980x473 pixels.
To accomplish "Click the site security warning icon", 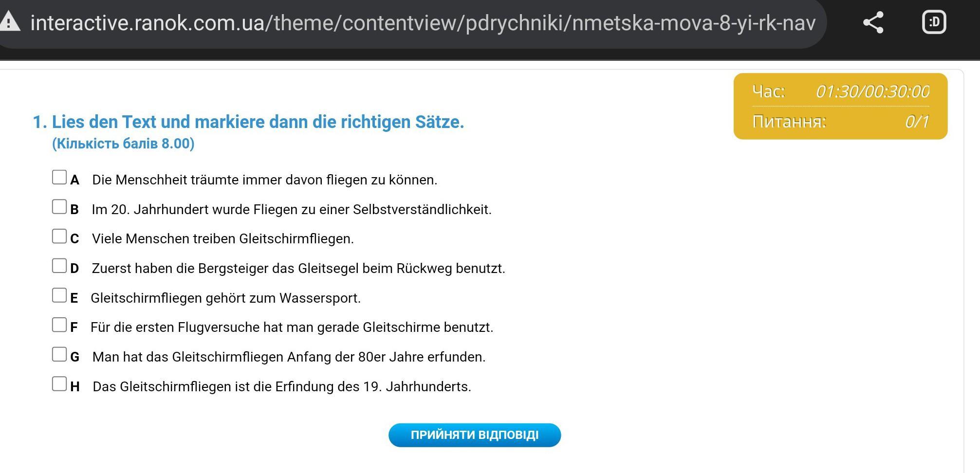I will pyautogui.click(x=10, y=22).
